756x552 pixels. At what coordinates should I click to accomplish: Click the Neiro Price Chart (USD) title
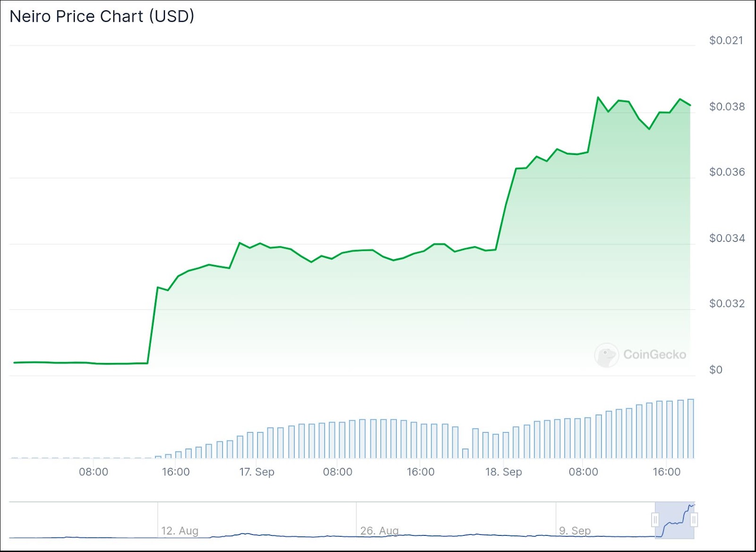[102, 17]
